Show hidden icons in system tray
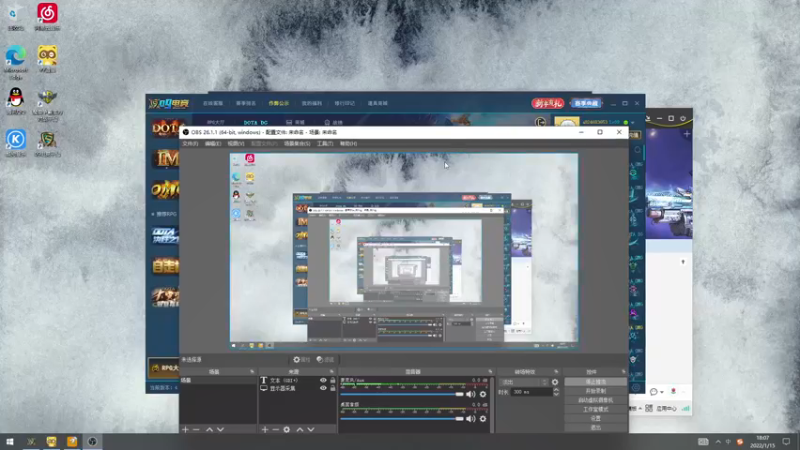This screenshot has width=800, height=450. [x=718, y=442]
